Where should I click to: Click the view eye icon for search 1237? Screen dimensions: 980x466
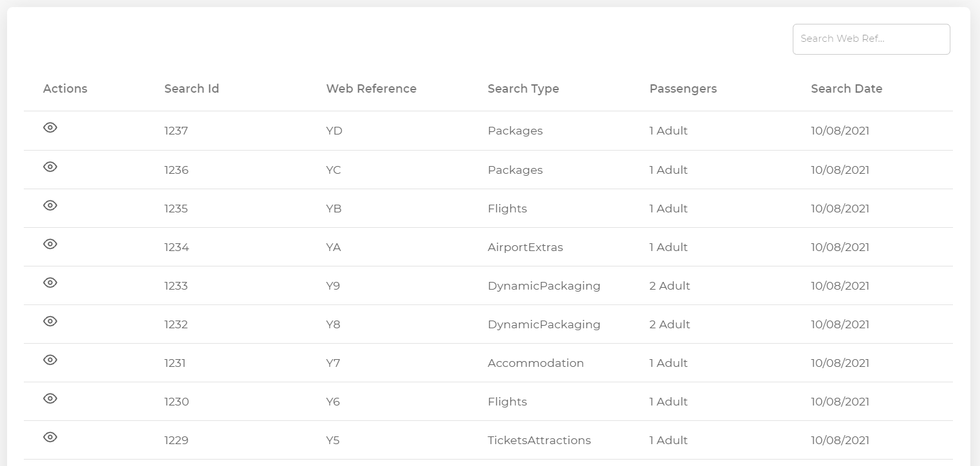(x=50, y=128)
